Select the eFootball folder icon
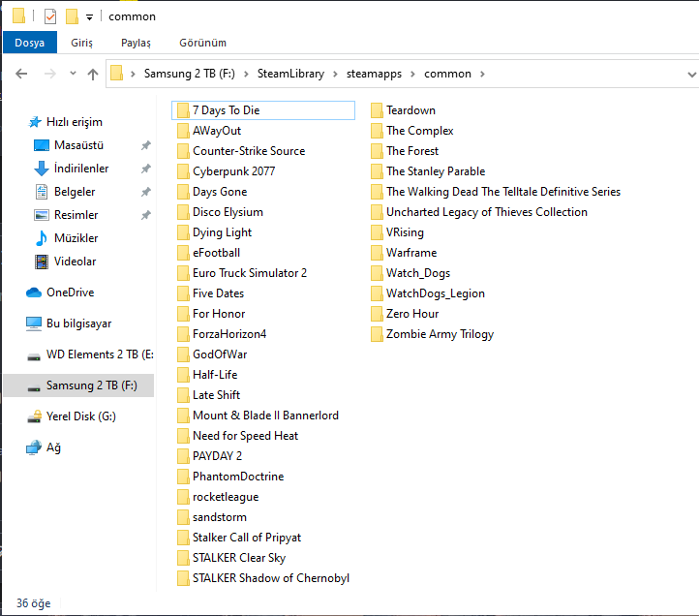The width and height of the screenshot is (699, 616). coord(183,253)
